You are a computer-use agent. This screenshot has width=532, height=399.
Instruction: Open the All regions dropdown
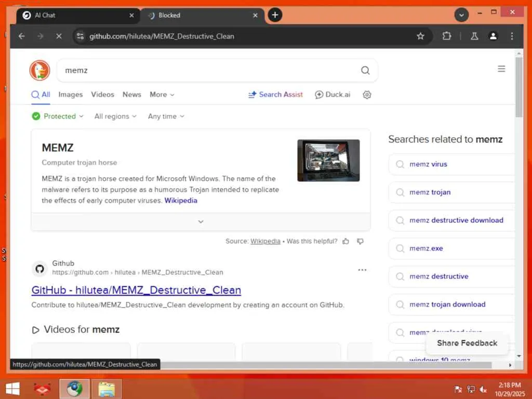pos(115,116)
